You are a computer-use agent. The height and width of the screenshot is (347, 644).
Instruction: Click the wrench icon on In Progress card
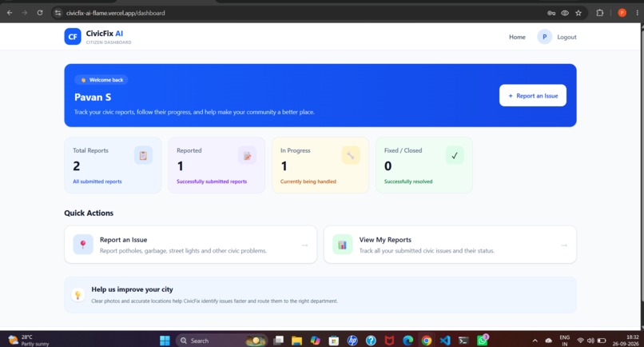click(350, 155)
